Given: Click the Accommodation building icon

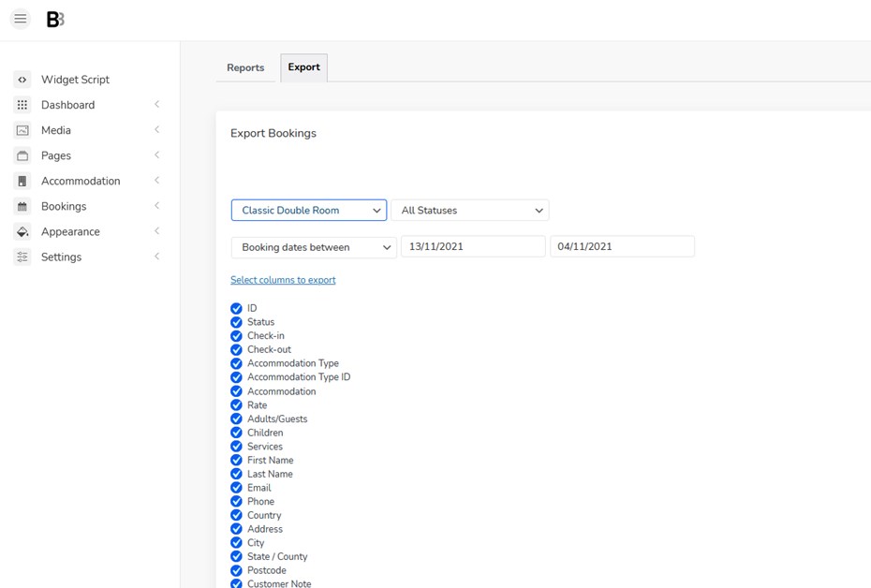Looking at the screenshot, I should [22, 181].
